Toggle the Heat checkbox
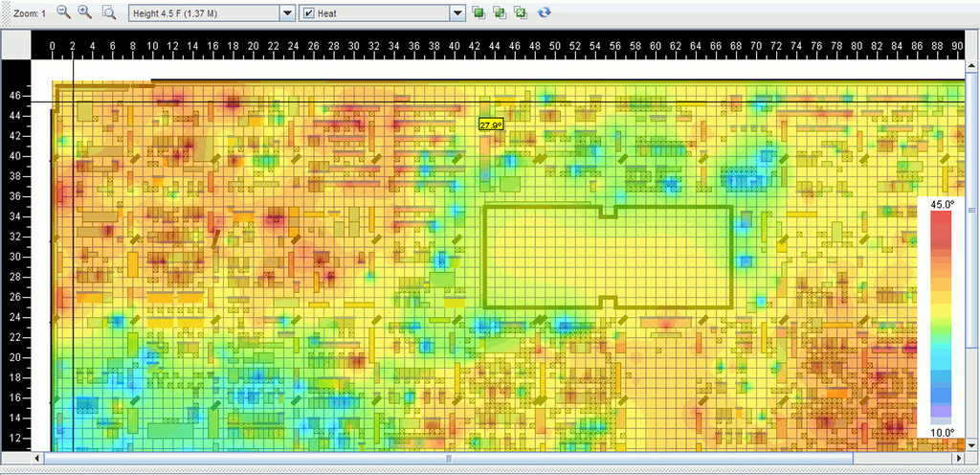This screenshot has height=475, width=980. coord(308,12)
